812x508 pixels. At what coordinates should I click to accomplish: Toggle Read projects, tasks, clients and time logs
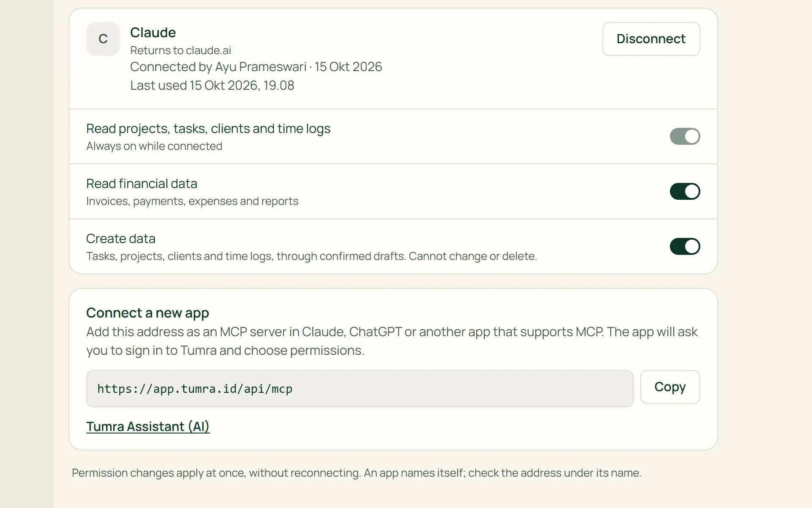coord(685,136)
